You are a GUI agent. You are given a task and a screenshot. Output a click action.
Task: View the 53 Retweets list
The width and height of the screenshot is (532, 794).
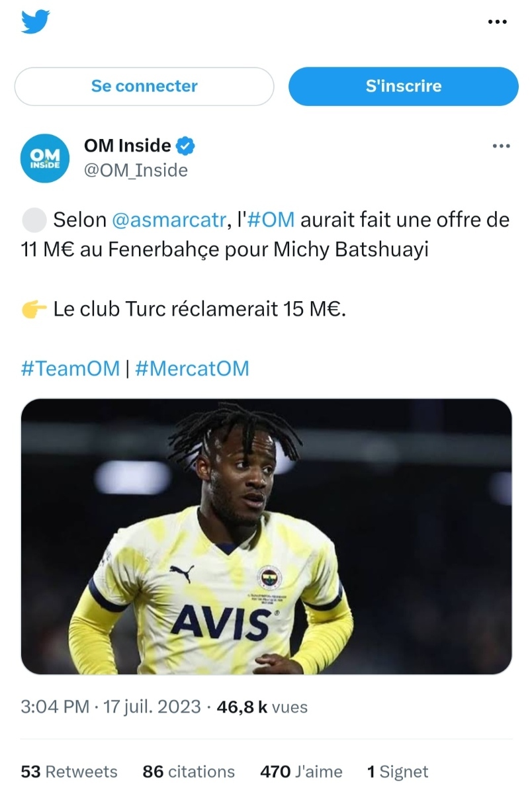(69, 772)
